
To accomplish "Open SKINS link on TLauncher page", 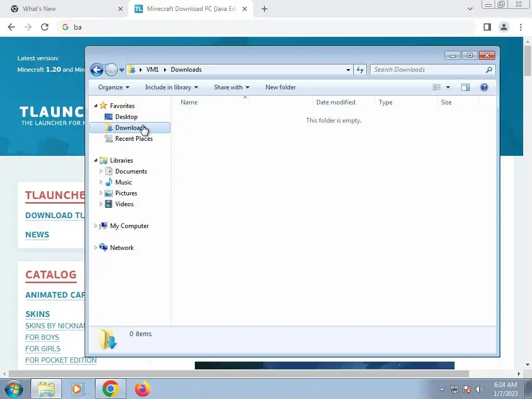I will point(37,314).
